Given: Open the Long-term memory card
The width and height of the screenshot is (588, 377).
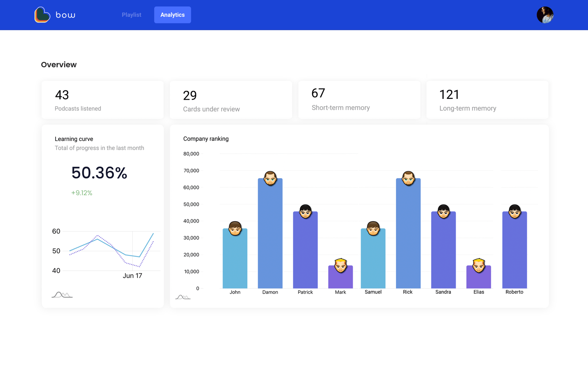Looking at the screenshot, I should 488,100.
